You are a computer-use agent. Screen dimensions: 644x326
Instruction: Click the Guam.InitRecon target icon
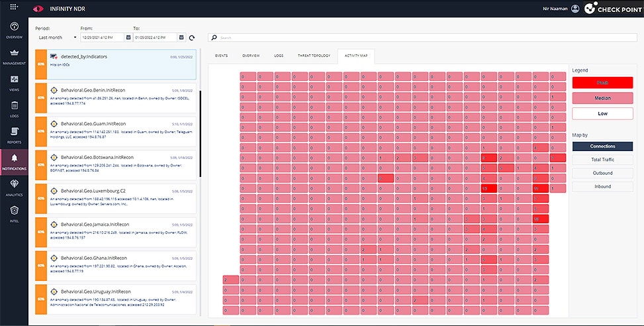(x=54, y=124)
